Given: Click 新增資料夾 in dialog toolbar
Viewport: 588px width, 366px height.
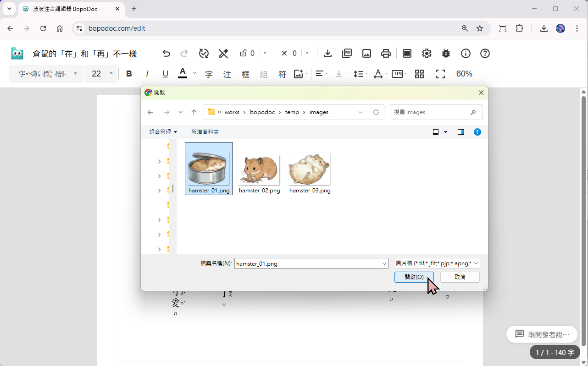Looking at the screenshot, I should pos(205,132).
